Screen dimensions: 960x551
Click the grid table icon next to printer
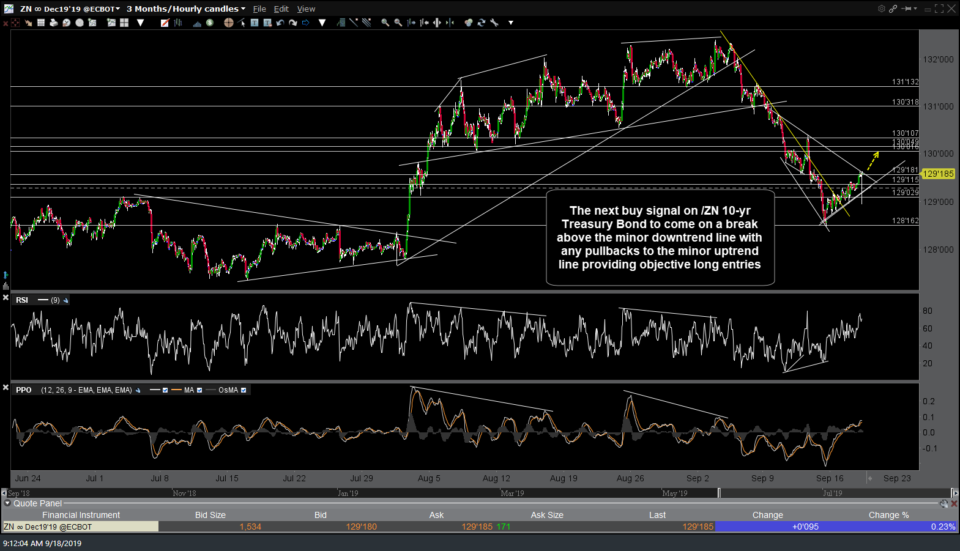click(41, 23)
